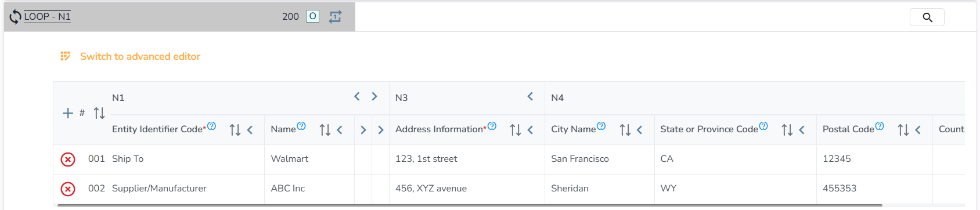This screenshot has width=980, height=210.
Task: Sort by Name column
Action: (x=325, y=130)
